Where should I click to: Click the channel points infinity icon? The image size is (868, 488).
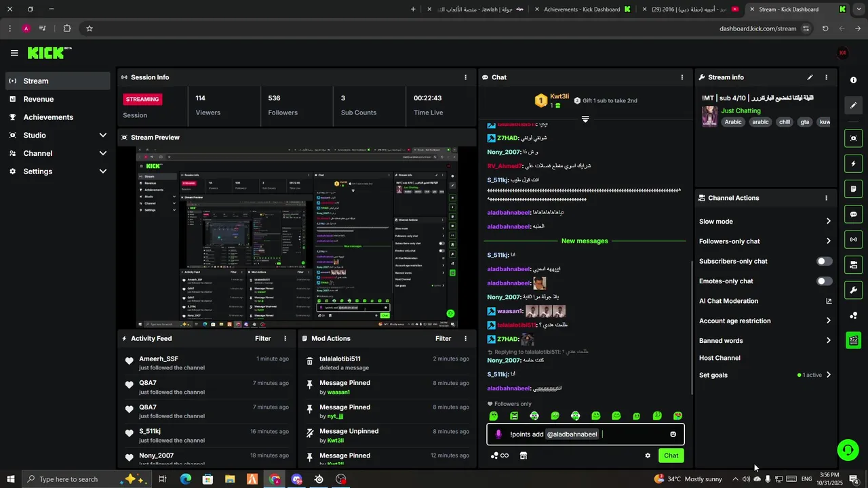point(500,455)
